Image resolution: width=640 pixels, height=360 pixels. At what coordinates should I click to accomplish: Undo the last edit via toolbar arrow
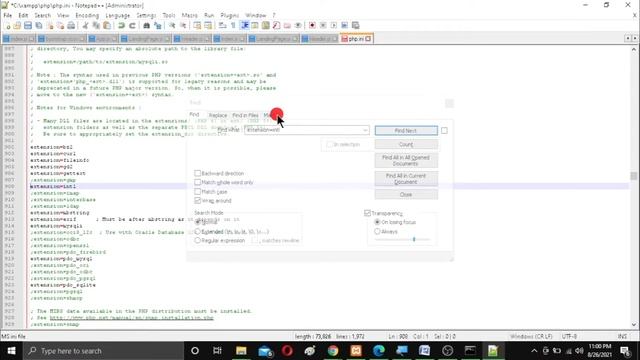coord(121,26)
